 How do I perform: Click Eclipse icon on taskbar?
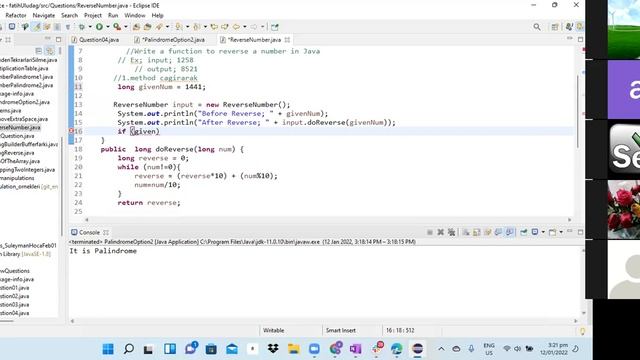[417, 349]
